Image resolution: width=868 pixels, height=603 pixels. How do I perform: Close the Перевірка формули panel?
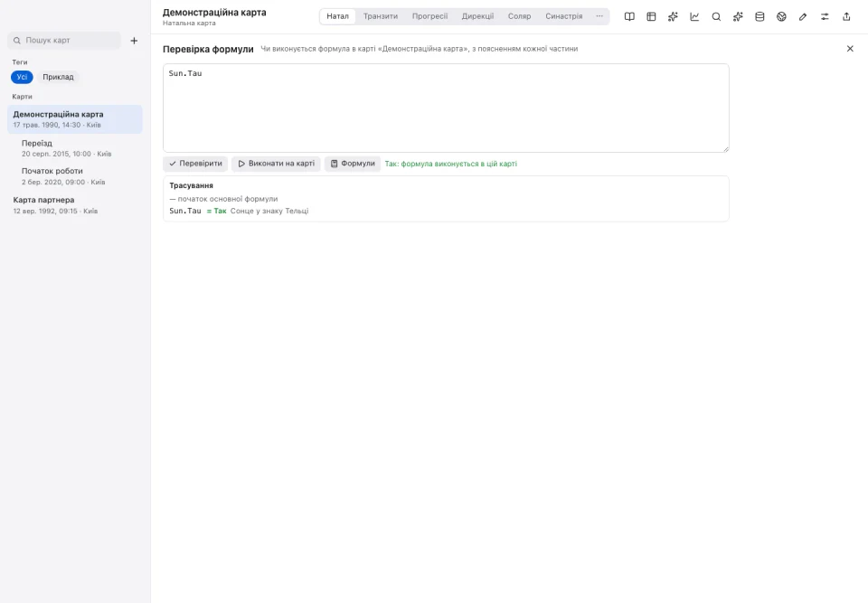point(850,49)
